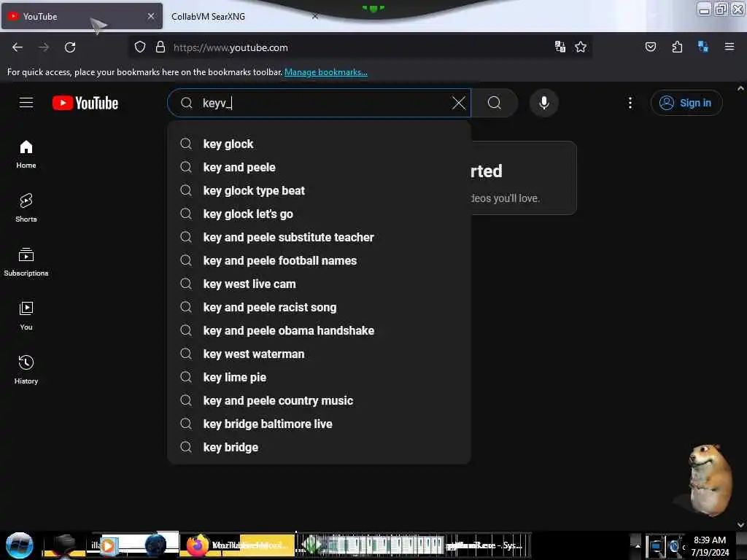Select the last suggestion "key bridge"
This screenshot has width=747, height=560.
coord(319,447)
